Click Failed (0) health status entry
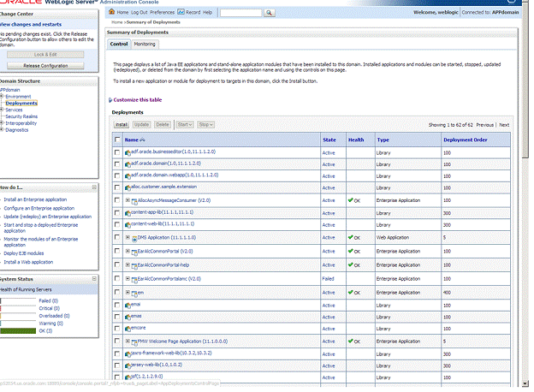534x392 pixels. (x=49, y=300)
